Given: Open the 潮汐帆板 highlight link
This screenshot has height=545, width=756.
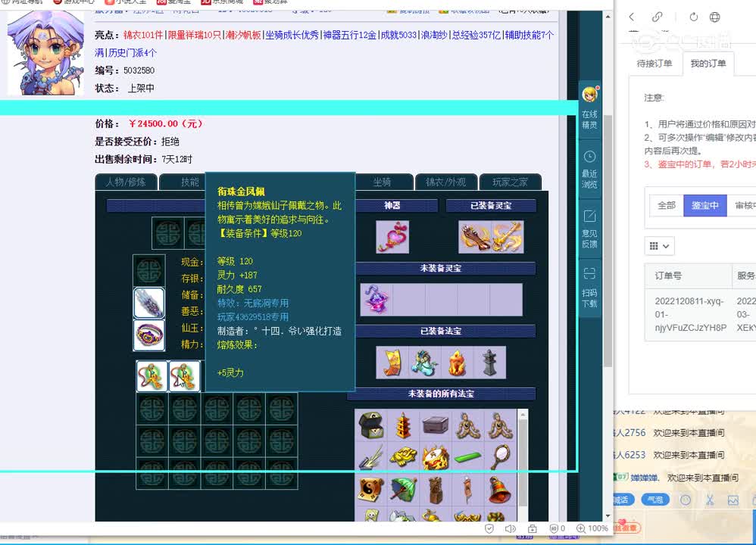Looking at the screenshot, I should (x=243, y=35).
